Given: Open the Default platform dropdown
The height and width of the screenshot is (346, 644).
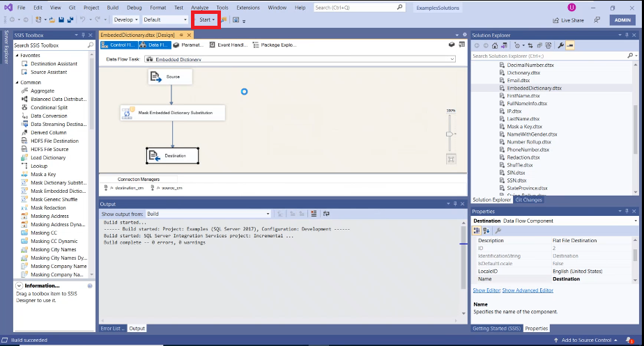Looking at the screenshot, I should (165, 19).
